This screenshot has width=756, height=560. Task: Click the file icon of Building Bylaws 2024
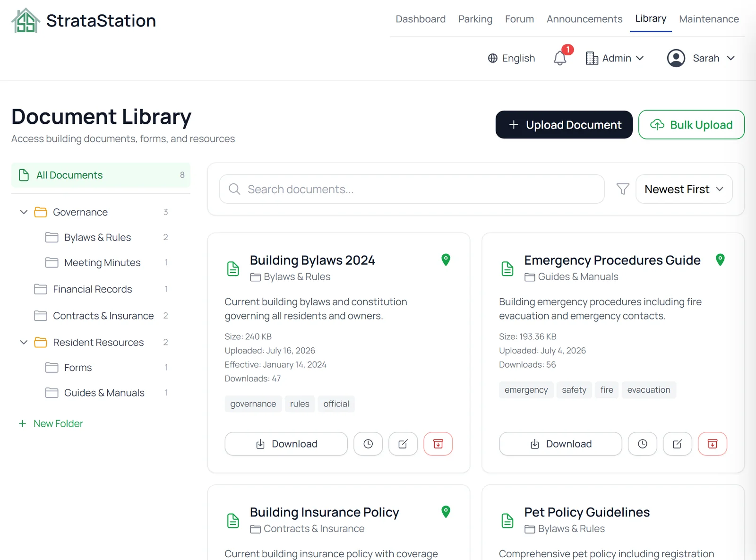click(x=233, y=268)
